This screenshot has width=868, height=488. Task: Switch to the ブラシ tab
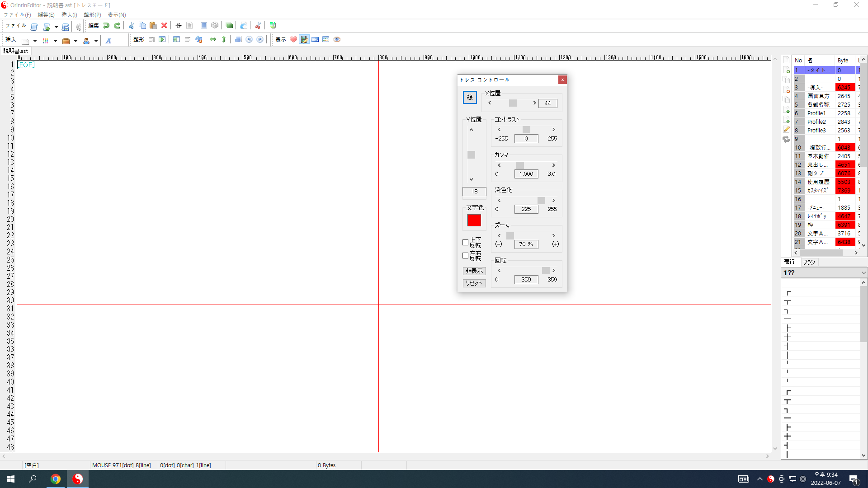(809, 262)
